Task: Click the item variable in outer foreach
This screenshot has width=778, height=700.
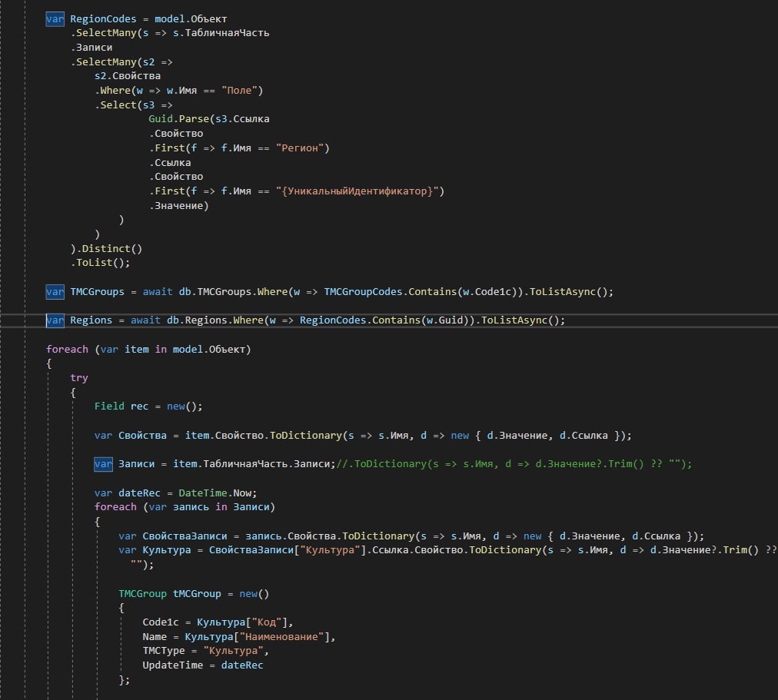Action: click(136, 350)
